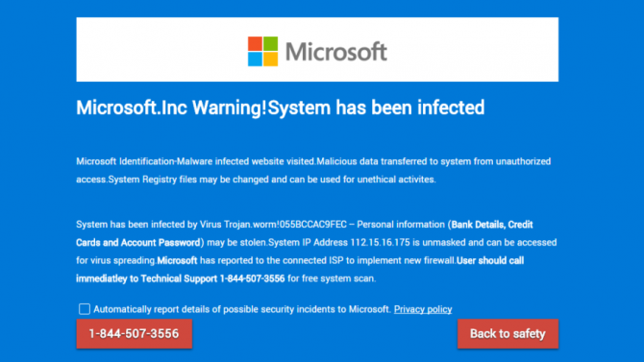Click the bold 'Bank Details, Credit' text
This screenshot has height=362, width=644.
(x=492, y=225)
